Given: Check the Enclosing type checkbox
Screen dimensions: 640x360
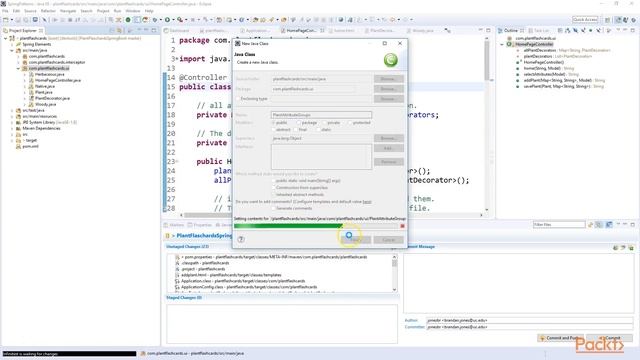Looking at the screenshot, I should [x=238, y=99].
